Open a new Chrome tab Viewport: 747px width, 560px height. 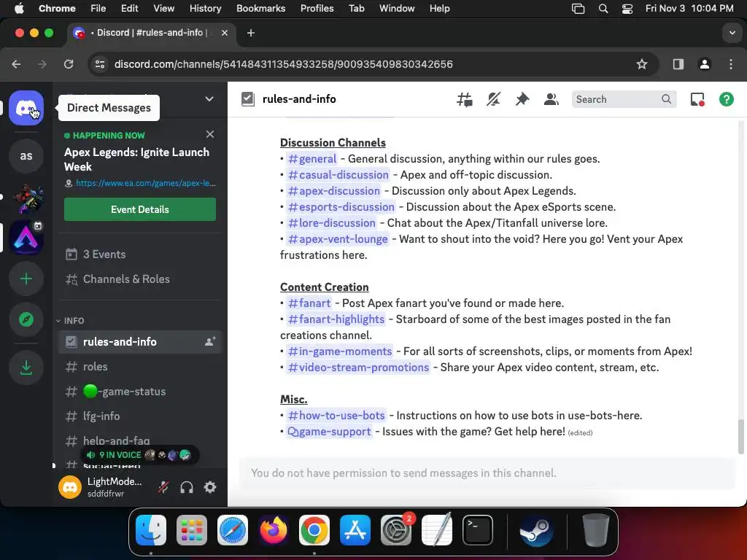251,33
